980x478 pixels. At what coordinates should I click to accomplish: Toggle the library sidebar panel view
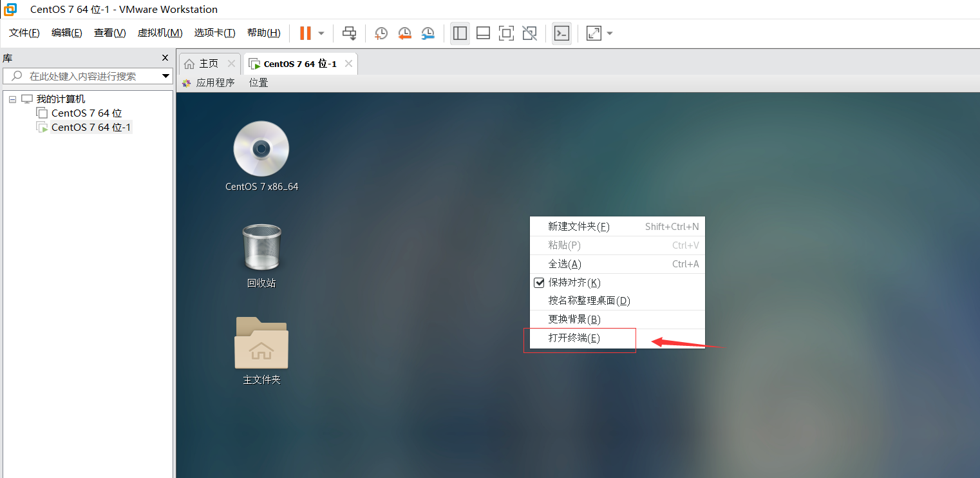coord(460,33)
